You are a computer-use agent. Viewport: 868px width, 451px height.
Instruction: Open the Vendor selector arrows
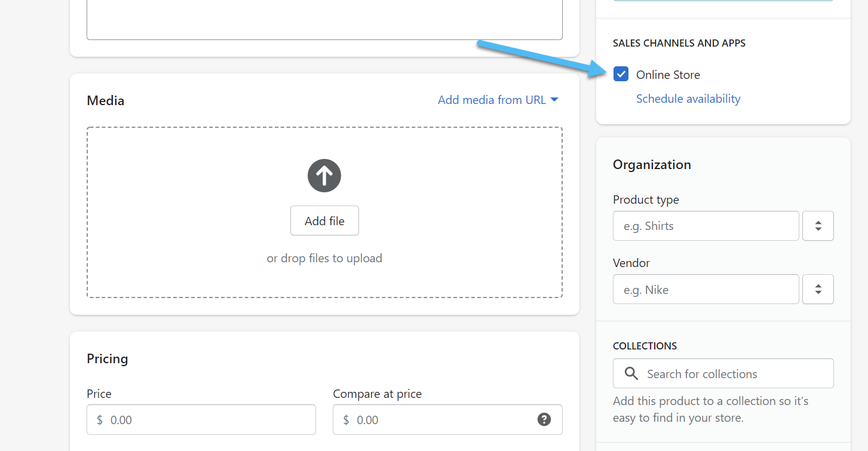click(818, 289)
